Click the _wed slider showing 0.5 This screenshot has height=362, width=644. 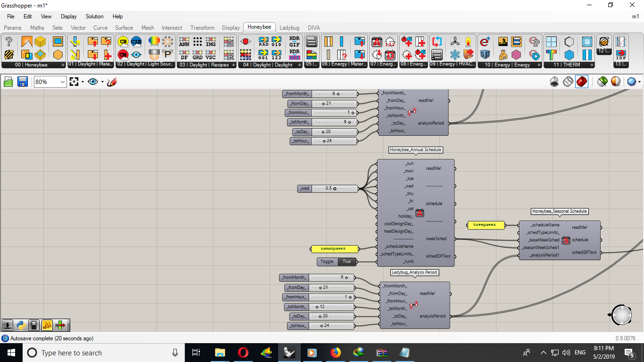tap(328, 189)
